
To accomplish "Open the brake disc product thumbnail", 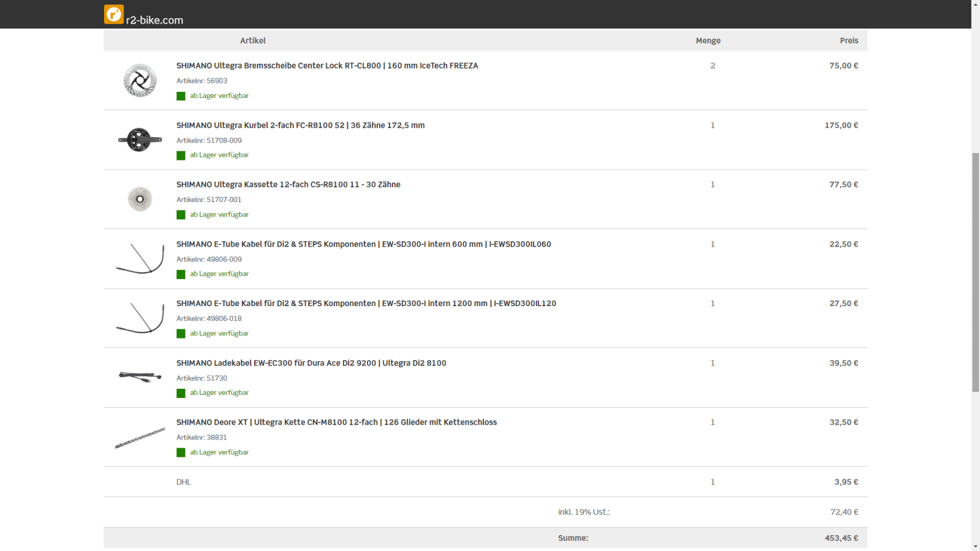I will tap(140, 80).
